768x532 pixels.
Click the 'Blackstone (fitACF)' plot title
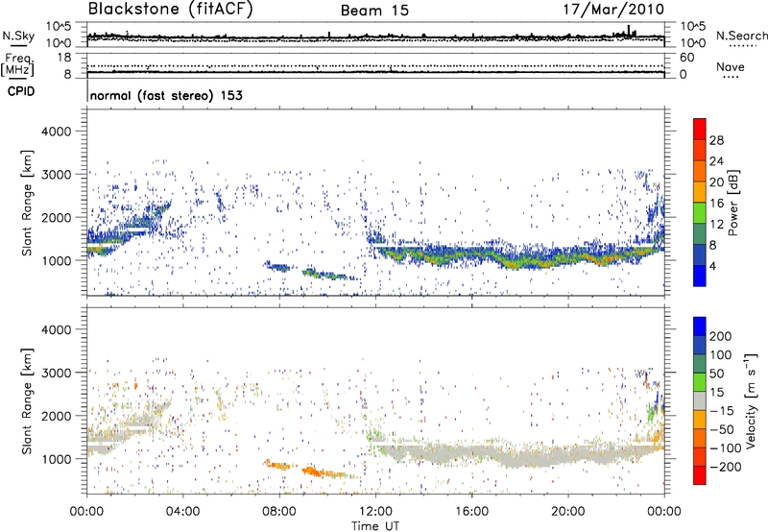point(171,10)
